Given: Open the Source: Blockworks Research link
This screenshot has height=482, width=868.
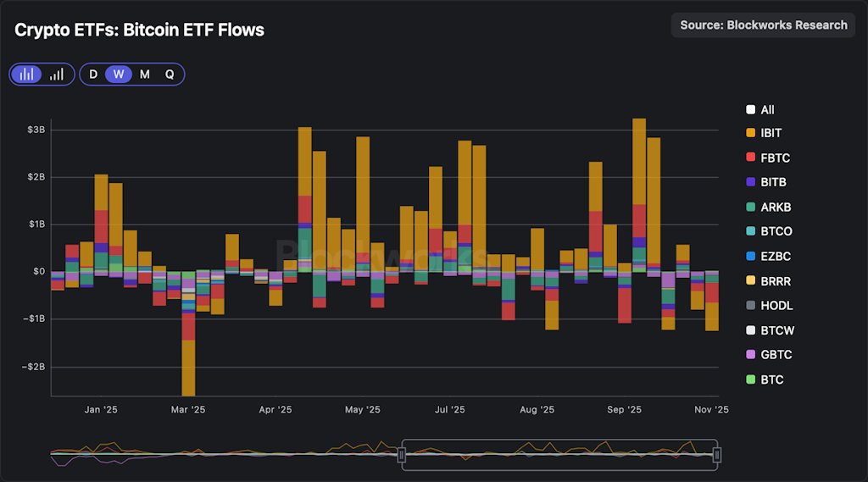Looking at the screenshot, I should (x=764, y=25).
